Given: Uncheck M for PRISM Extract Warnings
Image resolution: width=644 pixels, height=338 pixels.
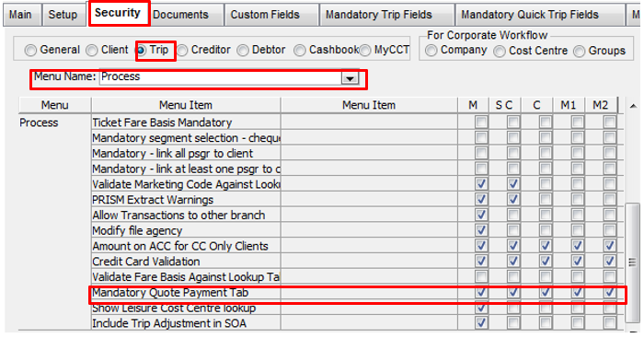Looking at the screenshot, I should point(481,200).
